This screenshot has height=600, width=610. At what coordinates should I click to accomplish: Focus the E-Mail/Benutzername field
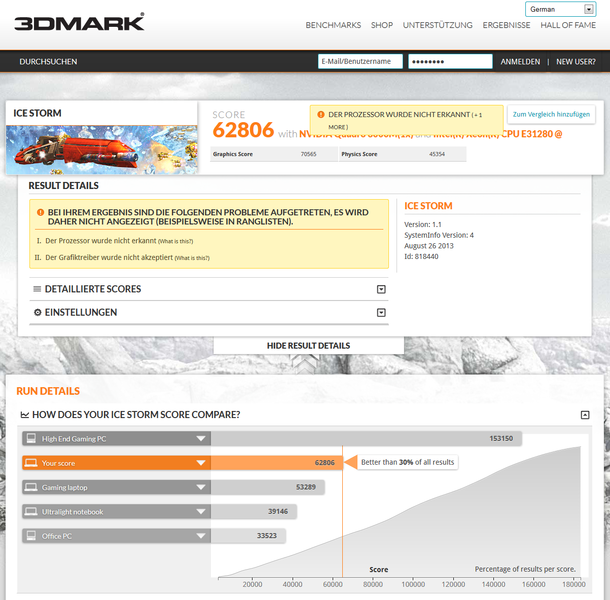coord(360,61)
